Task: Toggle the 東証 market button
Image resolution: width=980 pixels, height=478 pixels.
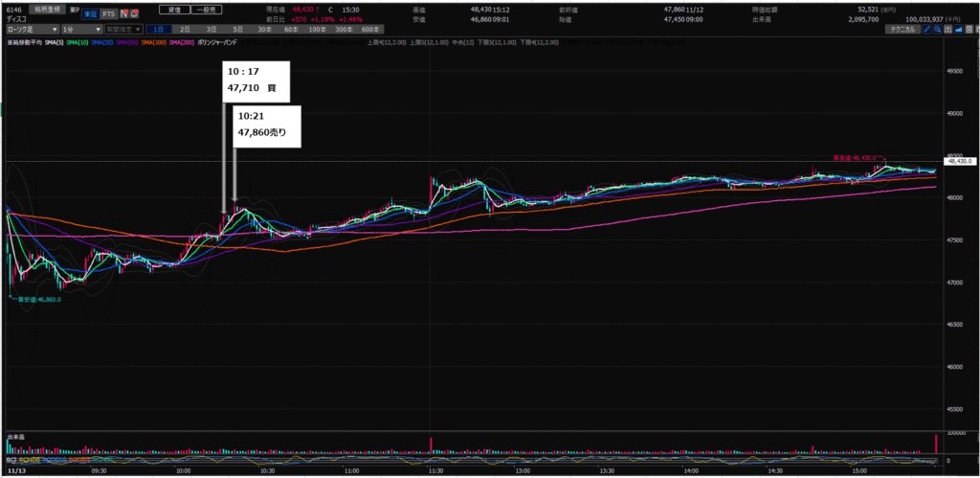Action: [91, 13]
